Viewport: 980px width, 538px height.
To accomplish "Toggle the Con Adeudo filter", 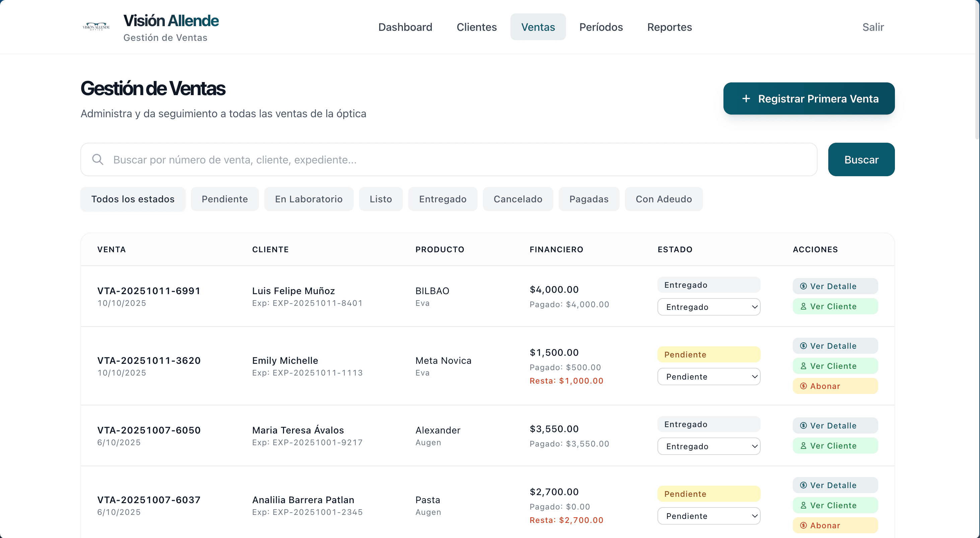I will pyautogui.click(x=664, y=199).
